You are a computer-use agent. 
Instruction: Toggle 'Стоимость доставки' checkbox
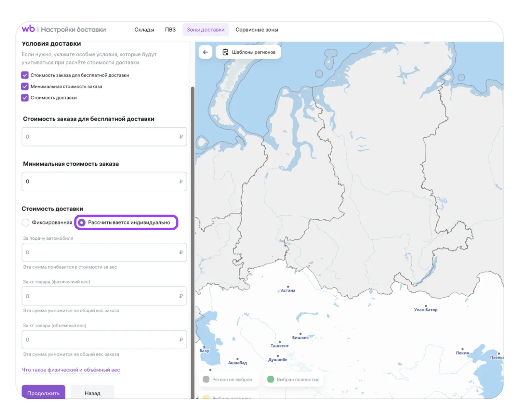click(x=25, y=98)
